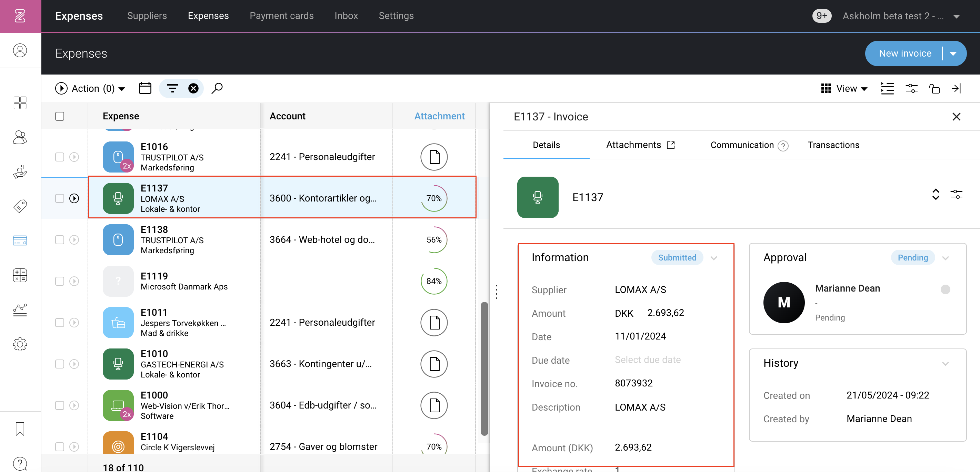Switch to the Attachments tab
Screen dimensions: 980x472
(641, 145)
